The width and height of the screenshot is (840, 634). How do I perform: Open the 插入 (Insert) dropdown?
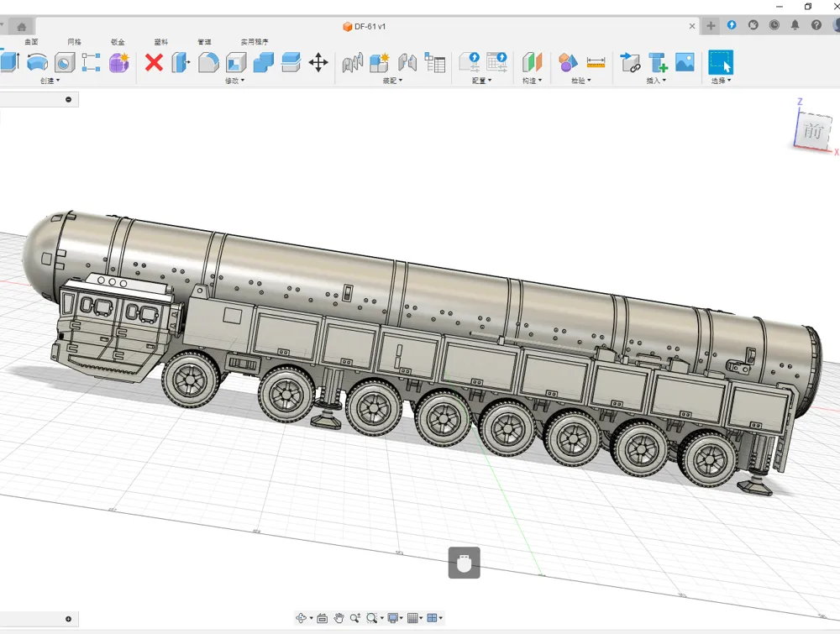click(x=656, y=81)
